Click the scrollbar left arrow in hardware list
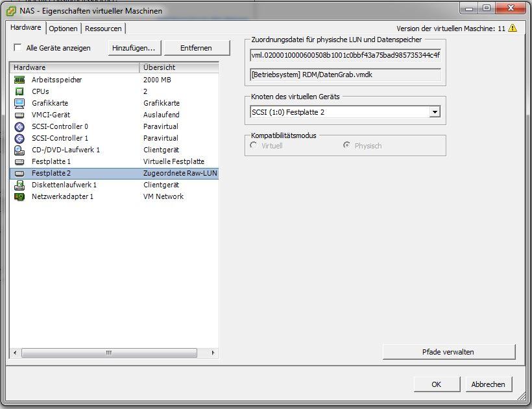The width and height of the screenshot is (532, 409). (15, 353)
